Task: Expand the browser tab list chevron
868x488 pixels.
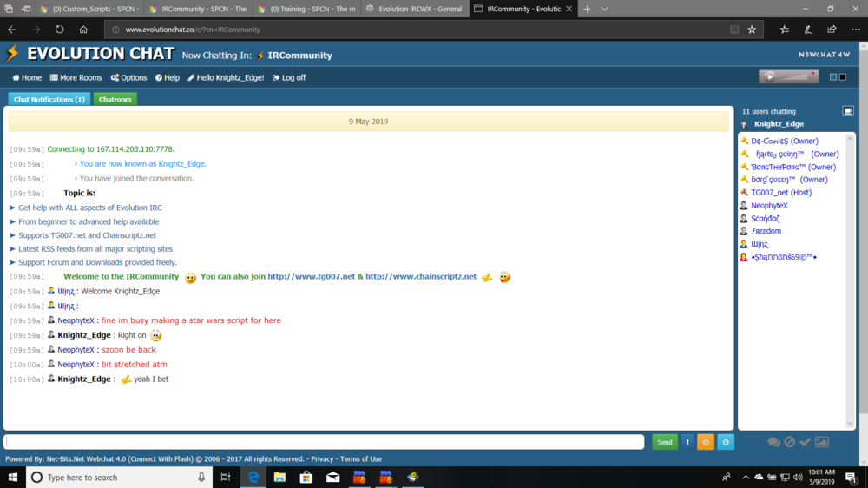Action: [x=604, y=9]
